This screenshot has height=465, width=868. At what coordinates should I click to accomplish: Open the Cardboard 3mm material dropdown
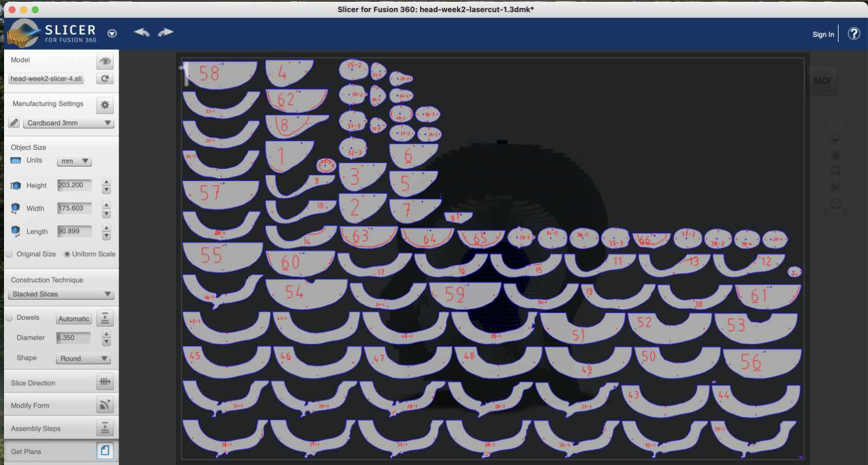tap(68, 123)
